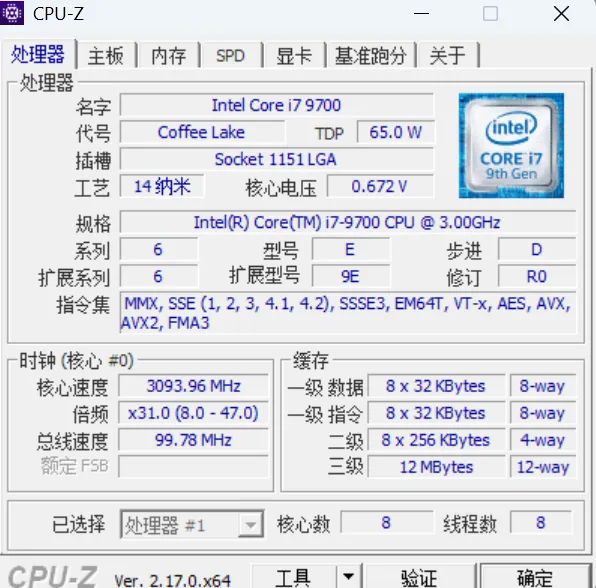
Task: Open the SPD tab
Action: tap(230, 55)
